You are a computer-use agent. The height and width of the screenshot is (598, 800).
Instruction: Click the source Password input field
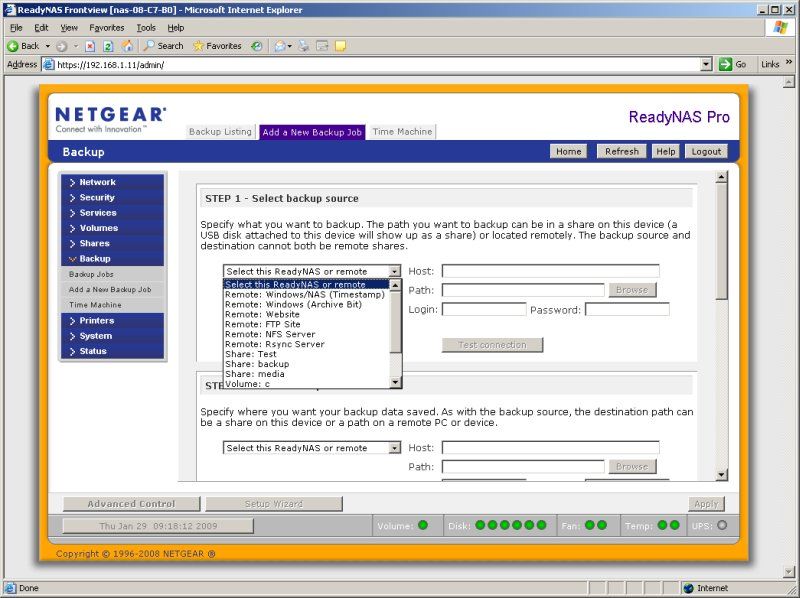(627, 309)
